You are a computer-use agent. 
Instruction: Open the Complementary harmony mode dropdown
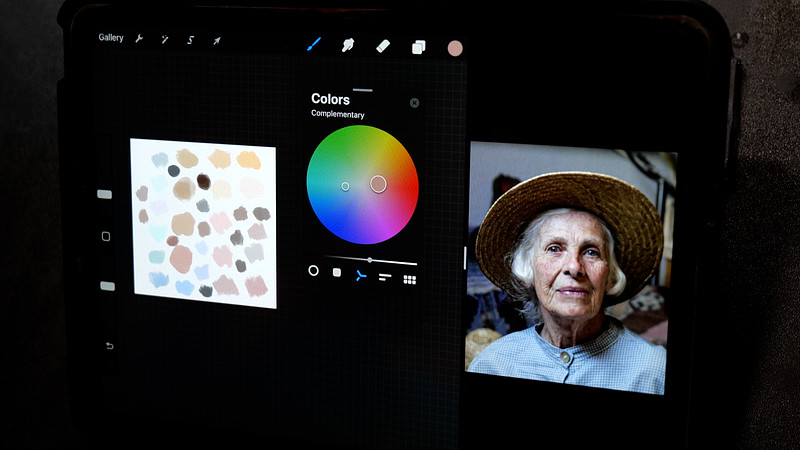pos(337,115)
